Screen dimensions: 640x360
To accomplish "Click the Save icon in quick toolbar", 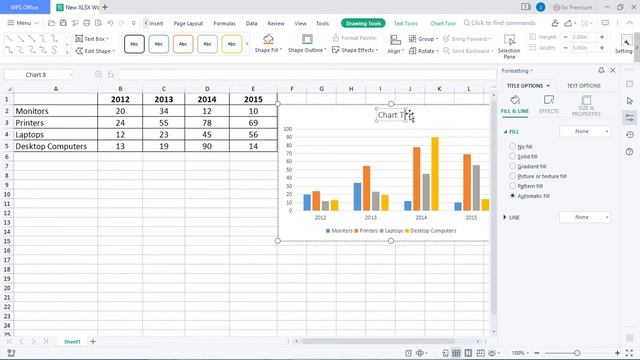I will coord(63,23).
